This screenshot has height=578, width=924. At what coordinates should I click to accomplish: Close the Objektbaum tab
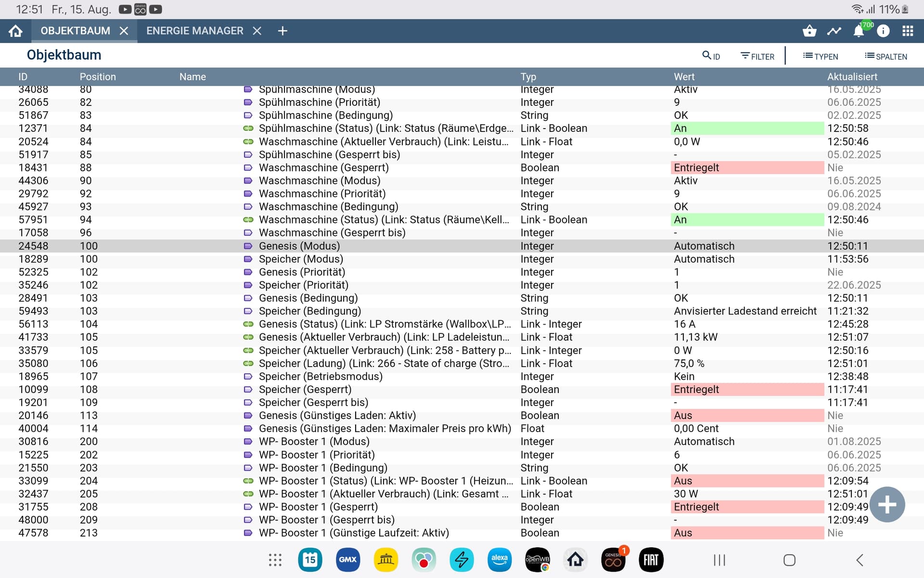click(124, 31)
